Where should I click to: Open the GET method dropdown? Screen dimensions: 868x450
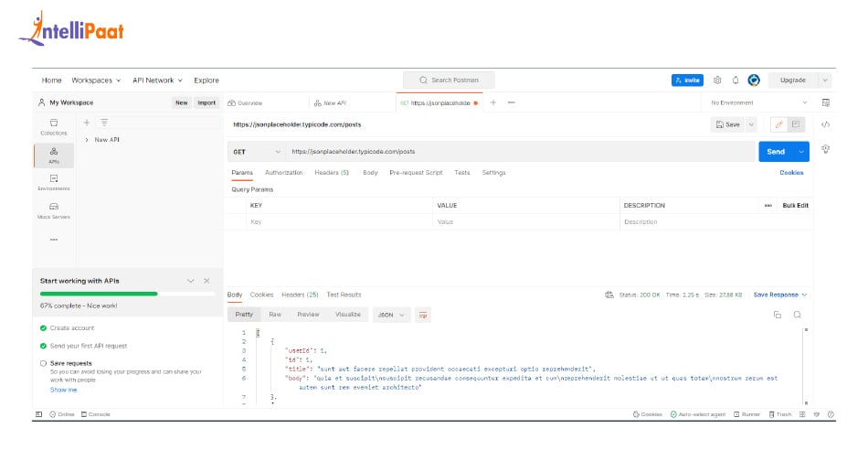click(257, 151)
